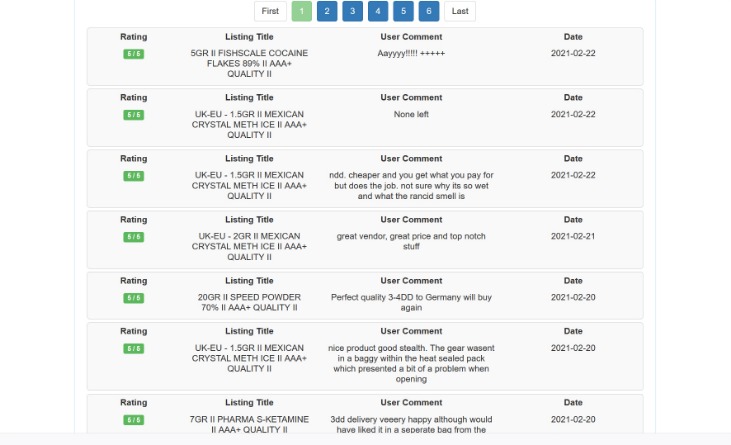Viewport: 731px width, 445px height.
Task: Open the 5GR II FISHSCALE listing title
Action: (x=249, y=63)
